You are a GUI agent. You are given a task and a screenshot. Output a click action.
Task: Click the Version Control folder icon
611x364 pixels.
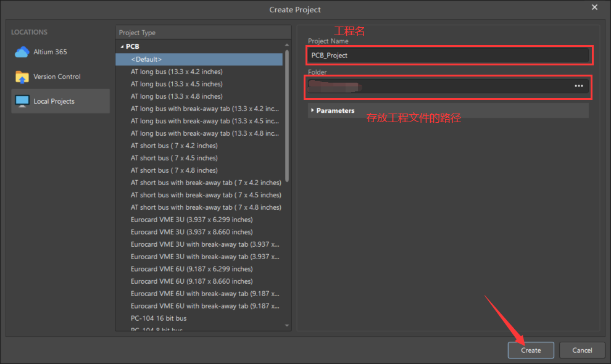point(22,77)
